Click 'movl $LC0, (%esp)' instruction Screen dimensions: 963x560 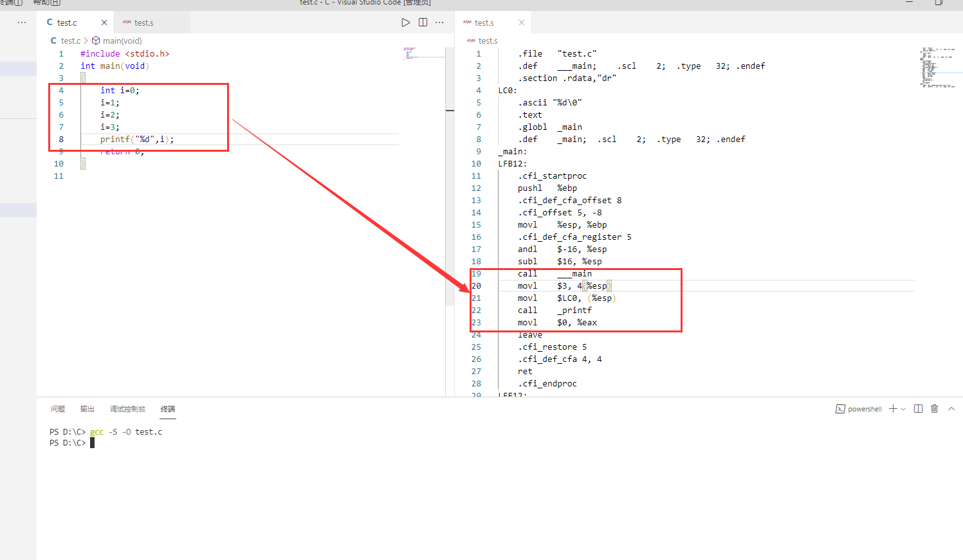(567, 298)
